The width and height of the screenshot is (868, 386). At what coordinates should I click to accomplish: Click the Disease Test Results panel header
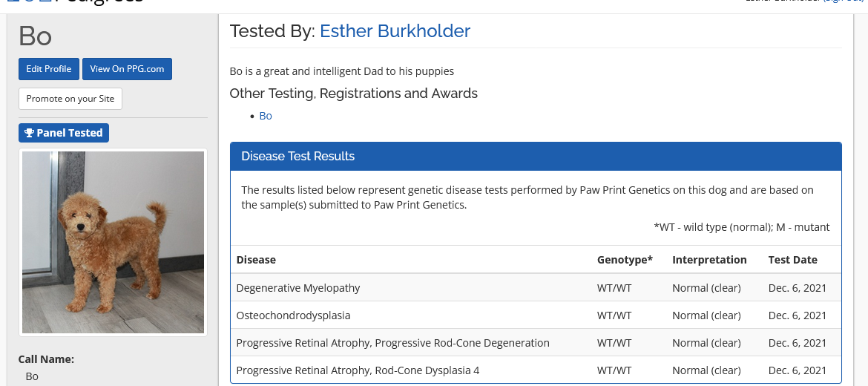pyautogui.click(x=536, y=156)
